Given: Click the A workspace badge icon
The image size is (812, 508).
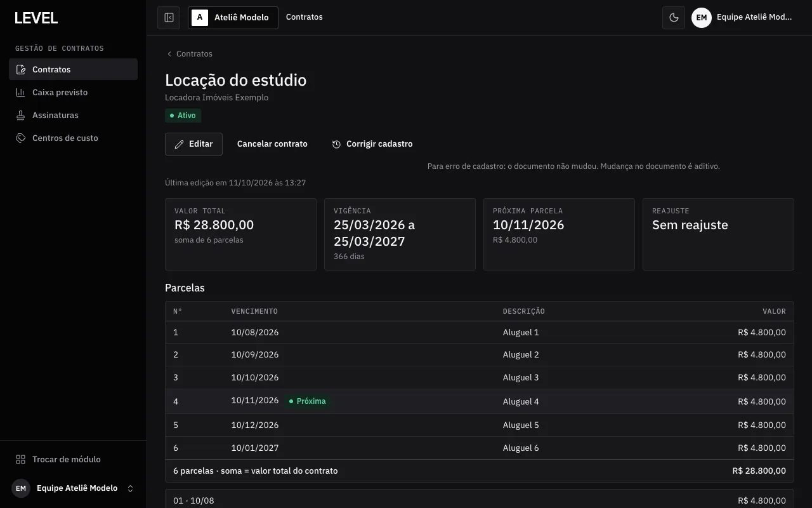Looking at the screenshot, I should click(200, 18).
